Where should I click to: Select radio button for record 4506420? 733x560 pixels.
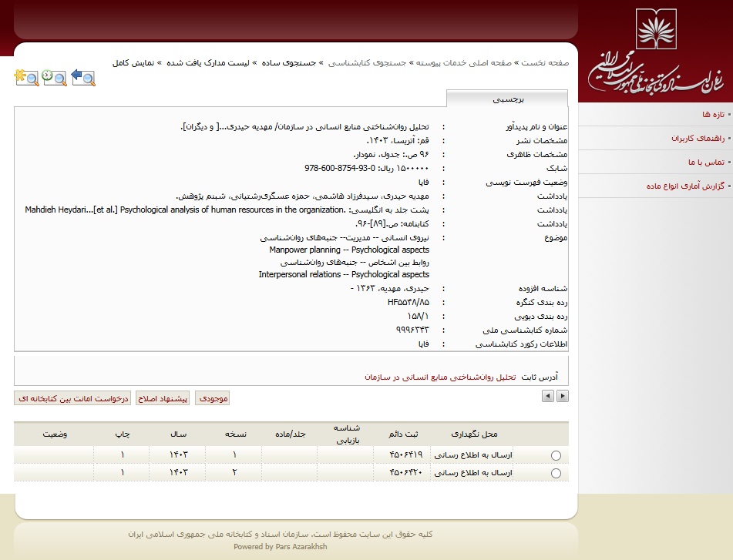[x=556, y=473]
